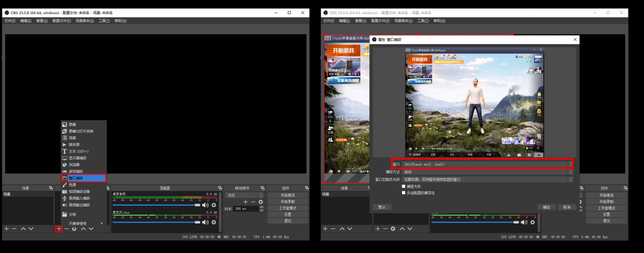Viewport: 644px width, 253px height.
Task: Toggle the 多适配器的兼容性 checkbox
Action: pos(404,193)
